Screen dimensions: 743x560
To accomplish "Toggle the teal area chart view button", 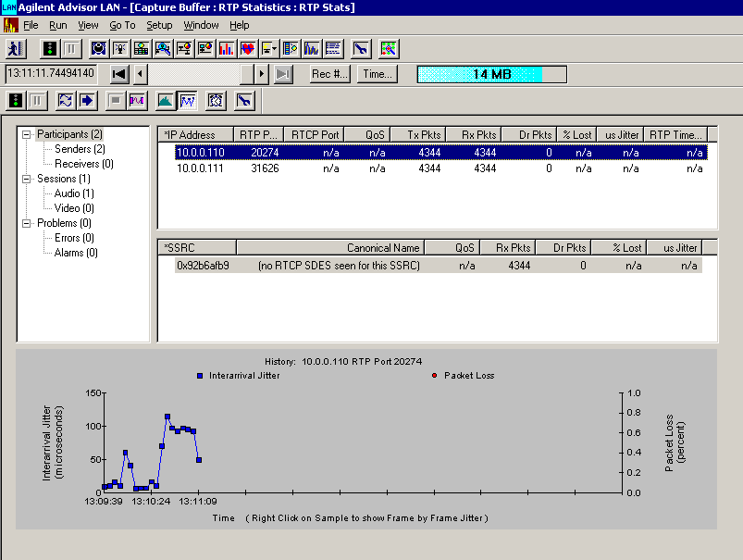I will click(x=166, y=100).
